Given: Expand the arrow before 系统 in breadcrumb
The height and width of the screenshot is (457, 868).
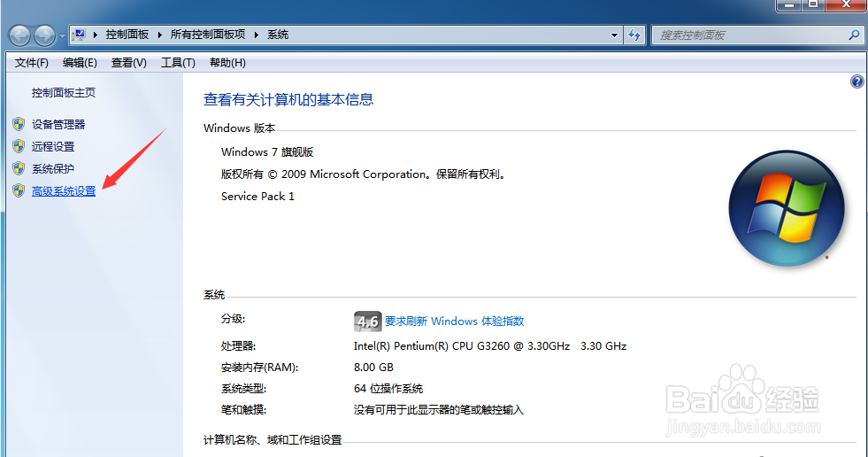Looking at the screenshot, I should click(x=257, y=35).
